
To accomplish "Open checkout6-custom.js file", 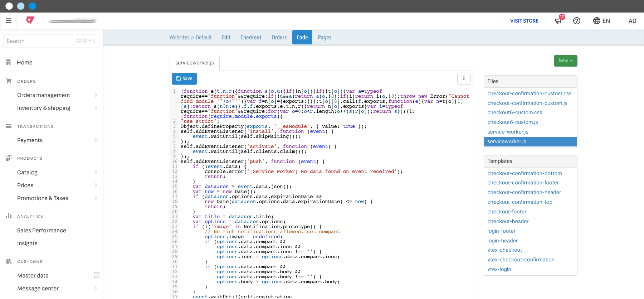I will [x=512, y=122].
